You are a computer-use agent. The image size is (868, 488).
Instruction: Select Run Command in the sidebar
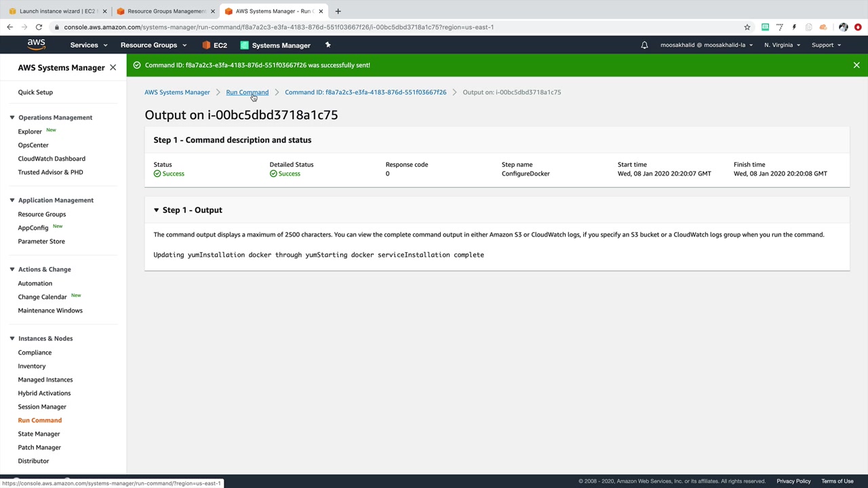(40, 420)
